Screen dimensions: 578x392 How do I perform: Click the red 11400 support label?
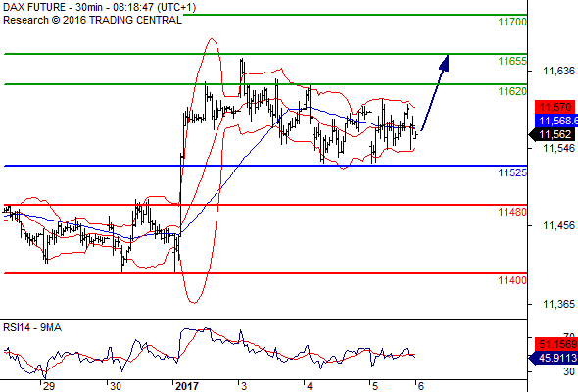tap(512, 280)
